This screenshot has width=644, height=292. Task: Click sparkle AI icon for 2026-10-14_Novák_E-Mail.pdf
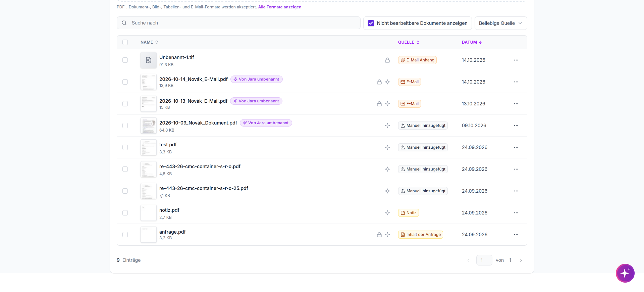387,82
